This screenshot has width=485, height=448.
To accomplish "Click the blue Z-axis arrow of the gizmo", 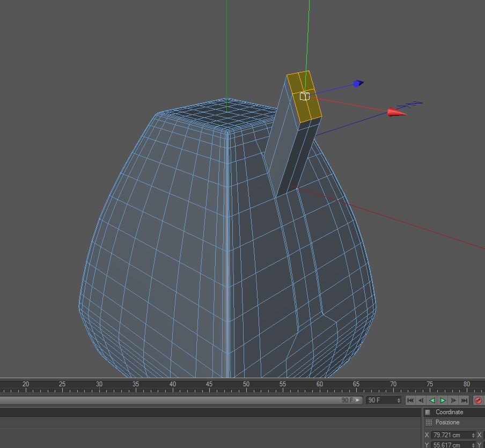I will [x=358, y=83].
